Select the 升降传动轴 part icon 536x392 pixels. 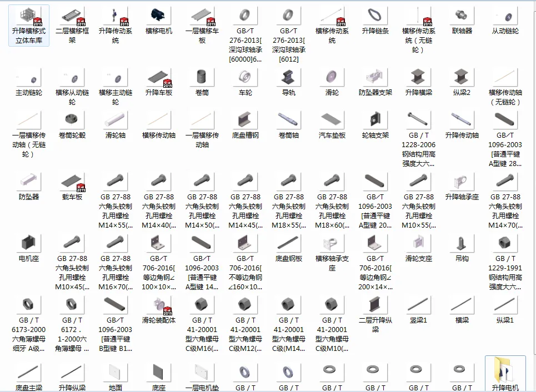462,120
